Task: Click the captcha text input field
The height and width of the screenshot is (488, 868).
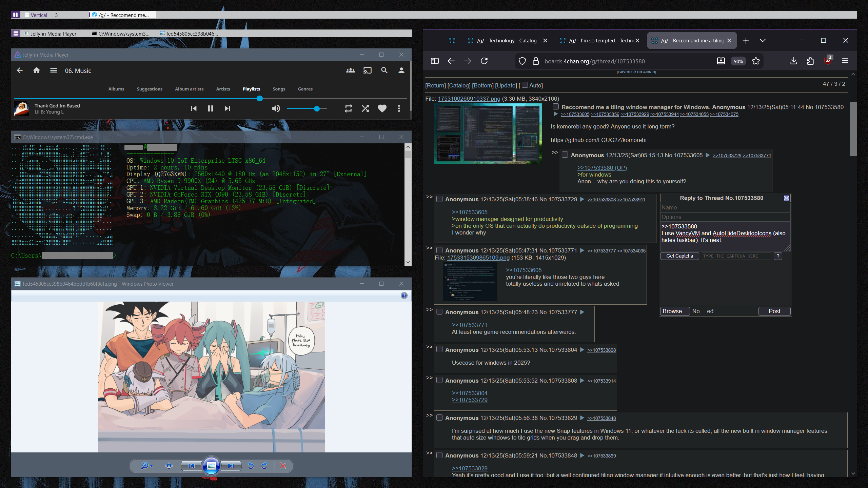Action: click(736, 256)
